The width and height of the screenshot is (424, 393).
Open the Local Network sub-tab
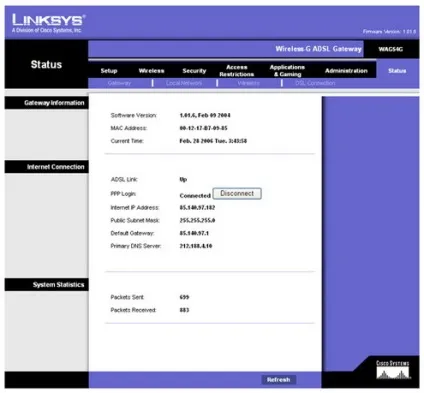pos(184,83)
